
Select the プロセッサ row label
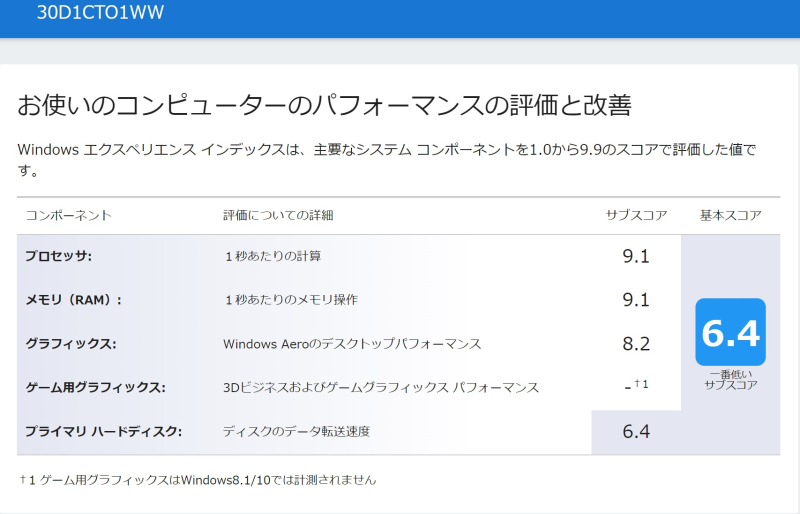(x=59, y=256)
